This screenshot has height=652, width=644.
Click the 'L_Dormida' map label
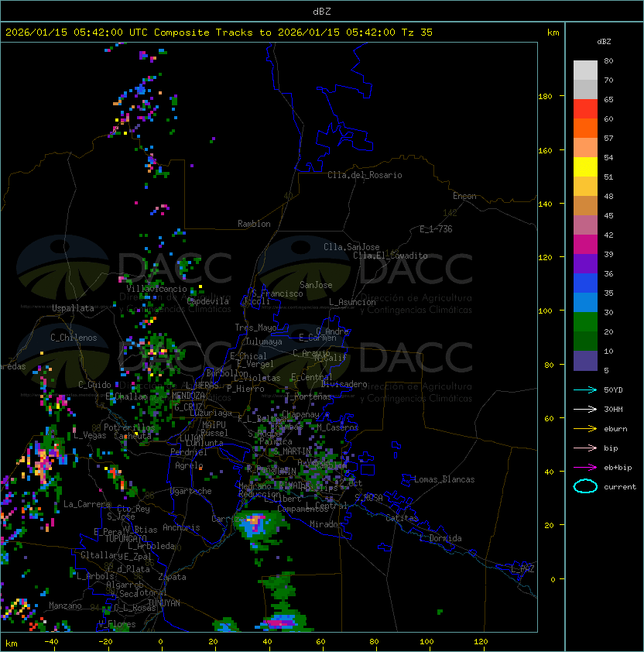(x=440, y=538)
